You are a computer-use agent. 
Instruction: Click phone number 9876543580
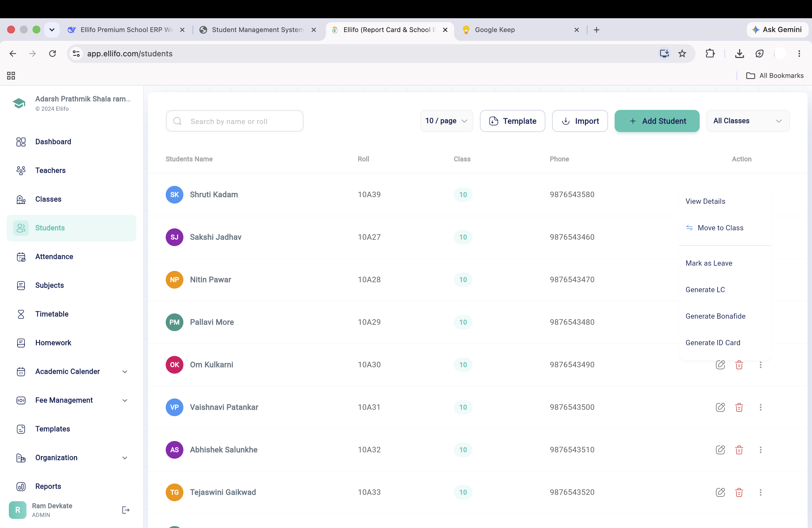pos(572,194)
